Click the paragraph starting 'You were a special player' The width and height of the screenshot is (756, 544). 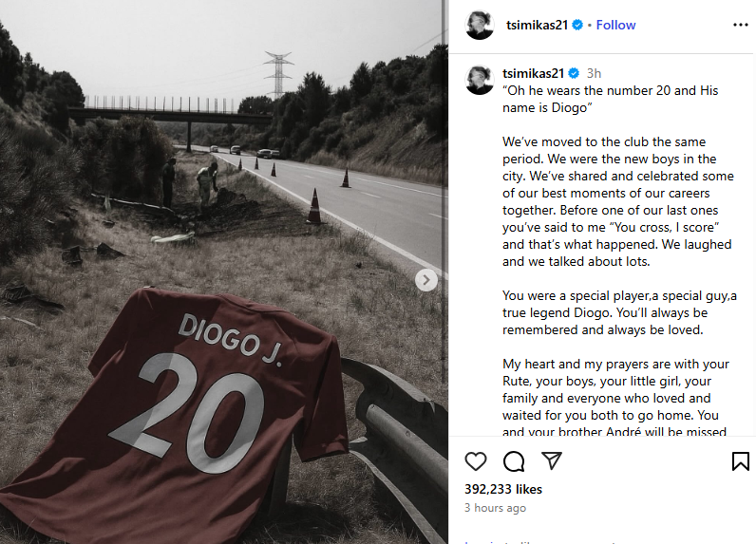coord(619,311)
